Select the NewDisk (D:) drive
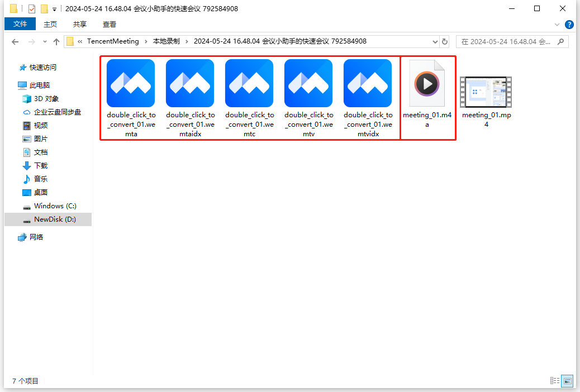This screenshot has width=580, height=392. tap(48, 219)
